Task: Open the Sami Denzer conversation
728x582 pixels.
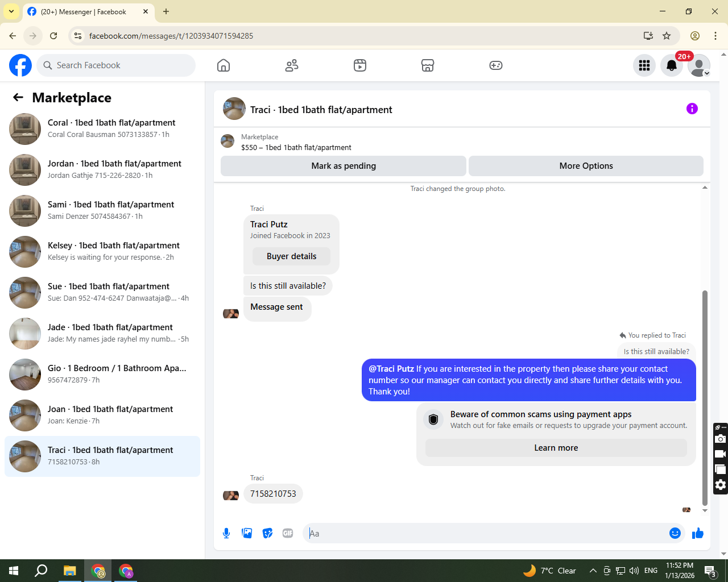Action: (x=102, y=211)
